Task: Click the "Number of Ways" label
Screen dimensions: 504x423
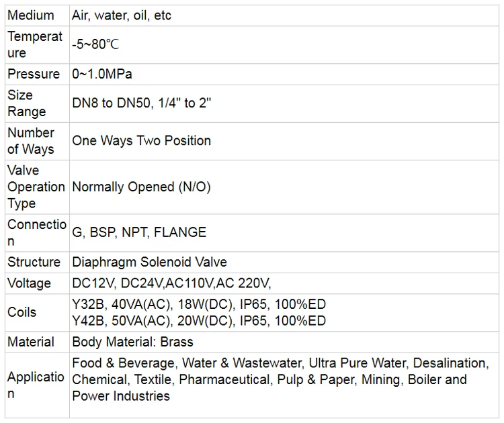Action: click(31, 141)
